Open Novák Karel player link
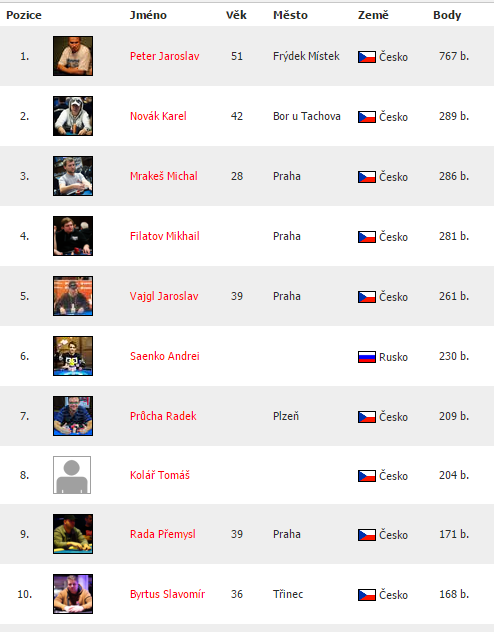 [x=158, y=116]
